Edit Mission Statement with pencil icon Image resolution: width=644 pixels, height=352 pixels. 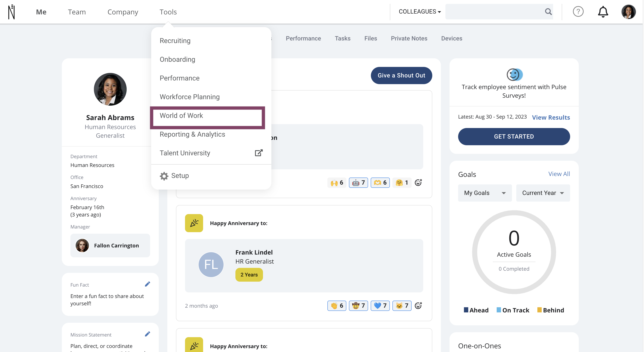[x=148, y=334]
